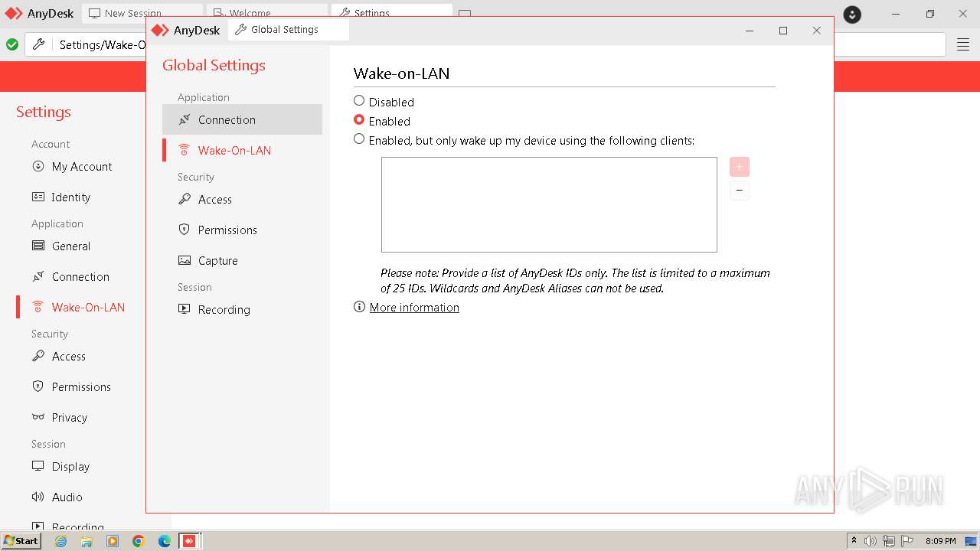Click Privacy glasses icon in background sidebar
The width and height of the screenshot is (980, 551).
(x=38, y=417)
